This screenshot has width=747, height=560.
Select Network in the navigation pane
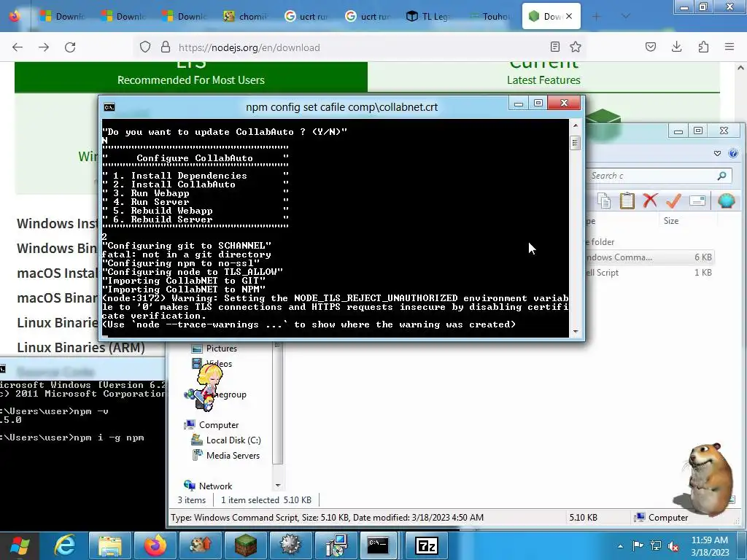pyautogui.click(x=215, y=486)
